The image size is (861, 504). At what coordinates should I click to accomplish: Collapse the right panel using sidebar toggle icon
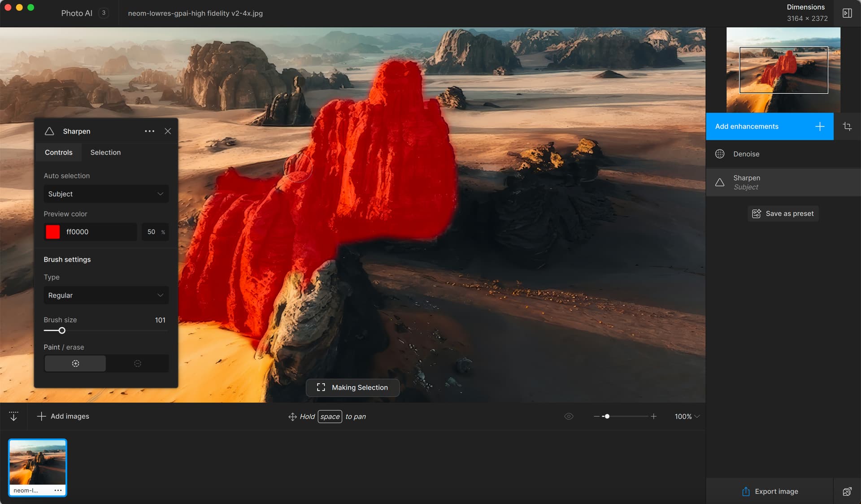848,13
